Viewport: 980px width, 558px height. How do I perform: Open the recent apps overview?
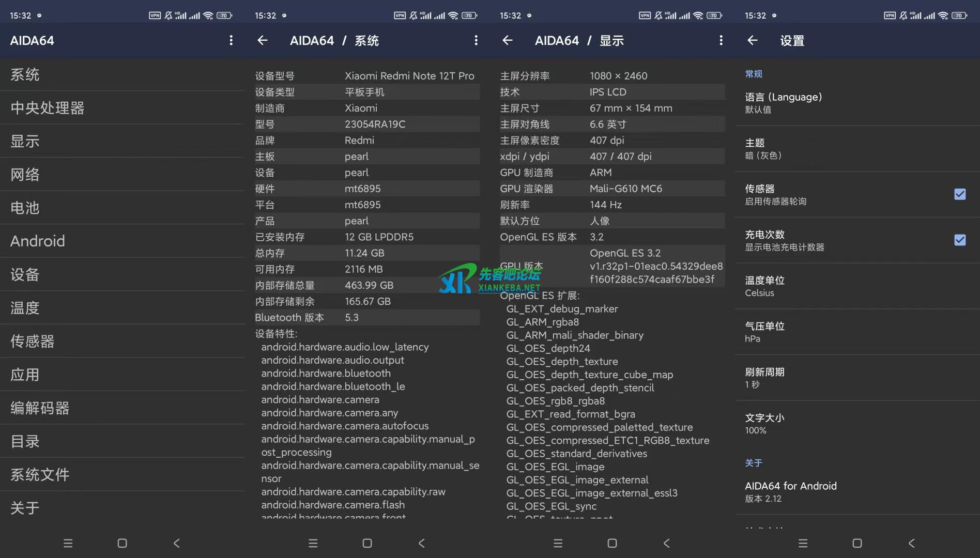point(68,543)
